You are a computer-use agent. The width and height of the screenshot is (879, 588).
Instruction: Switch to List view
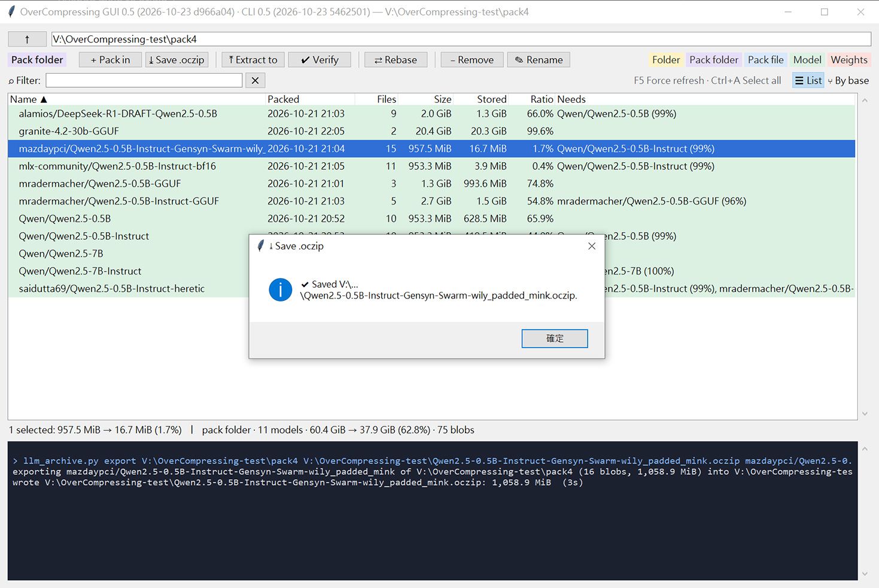(x=808, y=81)
